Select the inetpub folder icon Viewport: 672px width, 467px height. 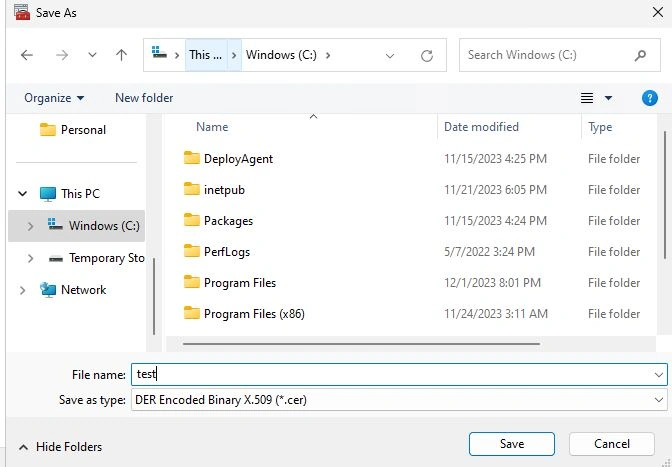(x=192, y=189)
